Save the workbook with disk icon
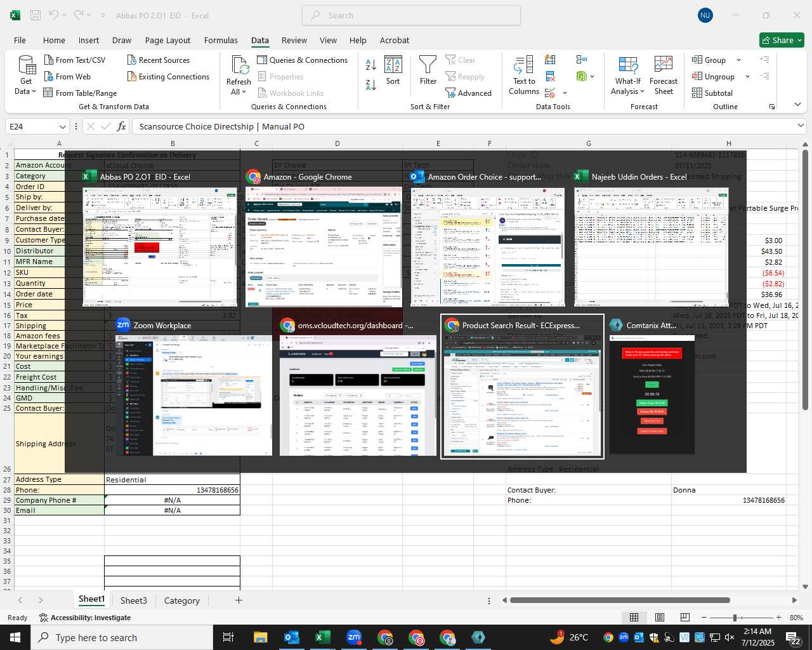 coord(36,15)
